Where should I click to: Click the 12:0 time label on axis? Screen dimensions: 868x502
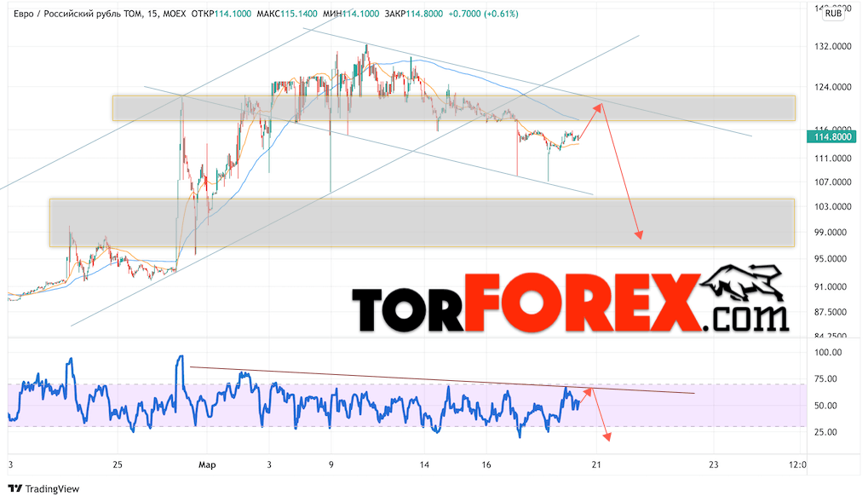(797, 464)
